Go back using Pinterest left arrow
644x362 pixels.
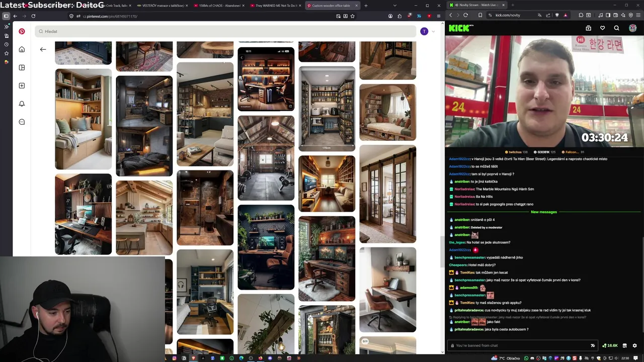[x=43, y=49]
